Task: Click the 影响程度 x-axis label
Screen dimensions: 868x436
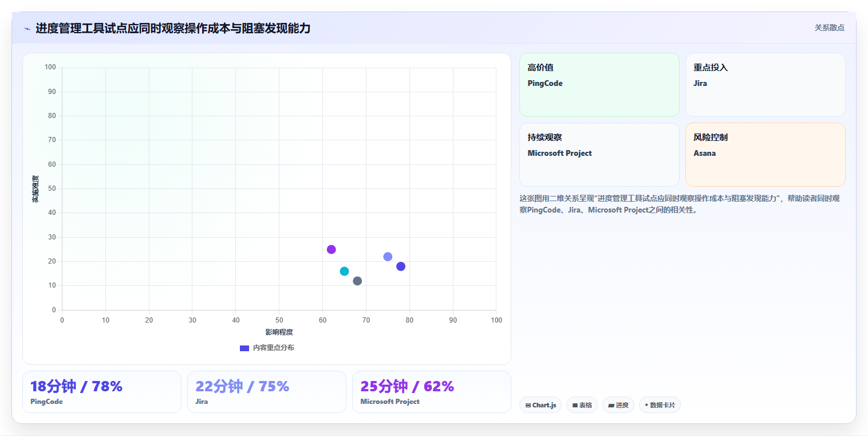Action: tap(279, 332)
